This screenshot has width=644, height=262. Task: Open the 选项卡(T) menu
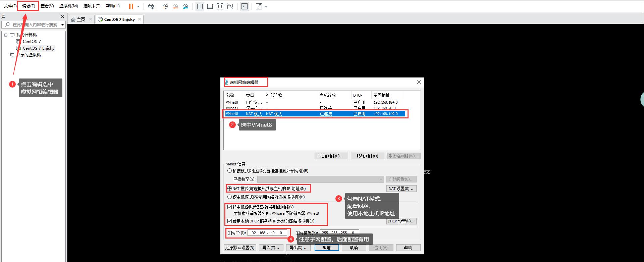coord(92,6)
